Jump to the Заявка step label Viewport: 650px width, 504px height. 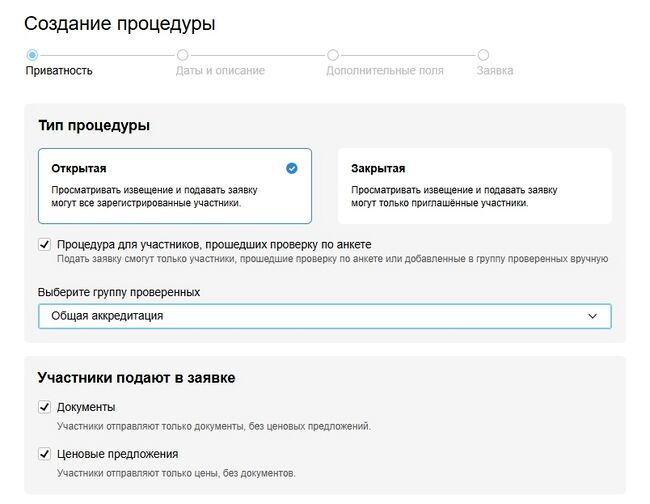point(495,71)
